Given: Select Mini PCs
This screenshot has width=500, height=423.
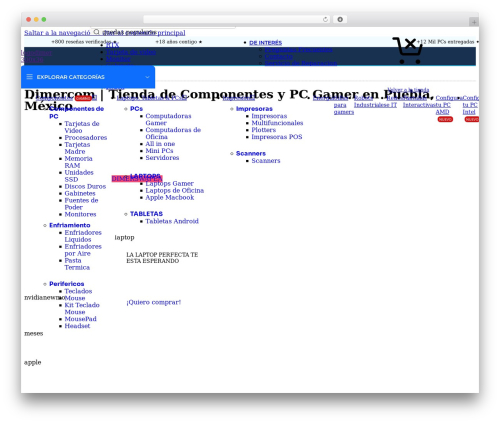Looking at the screenshot, I should (x=159, y=151).
